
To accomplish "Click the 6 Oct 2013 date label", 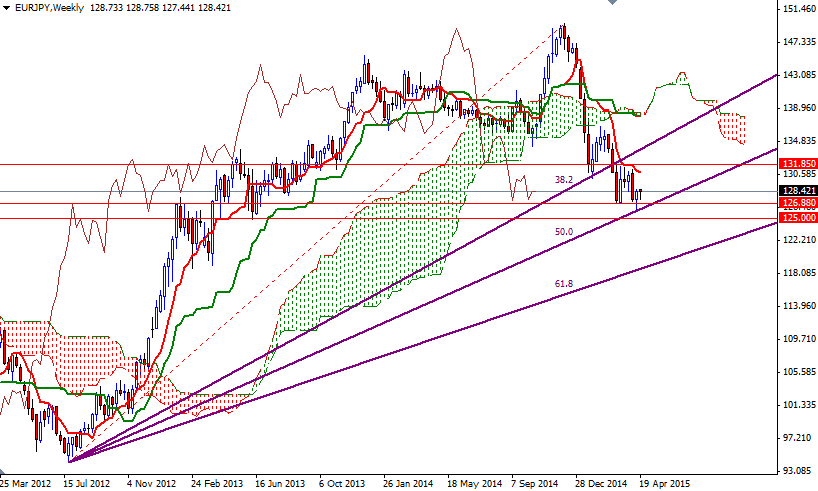I will pyautogui.click(x=342, y=484).
